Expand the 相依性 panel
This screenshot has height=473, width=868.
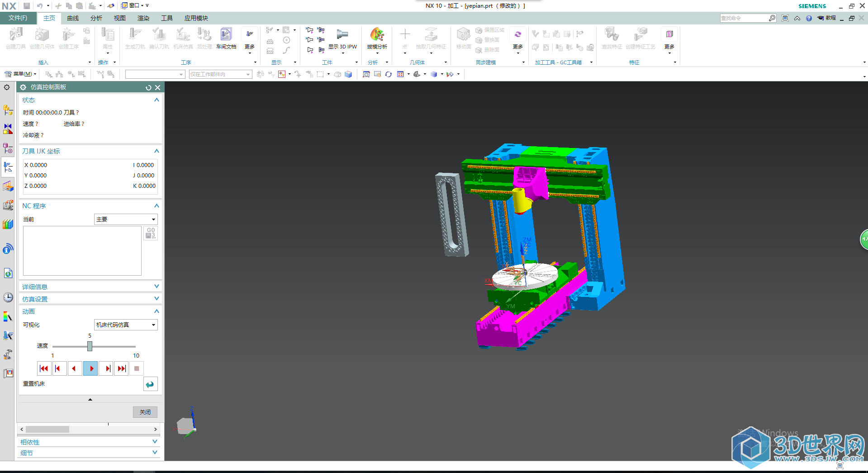155,441
